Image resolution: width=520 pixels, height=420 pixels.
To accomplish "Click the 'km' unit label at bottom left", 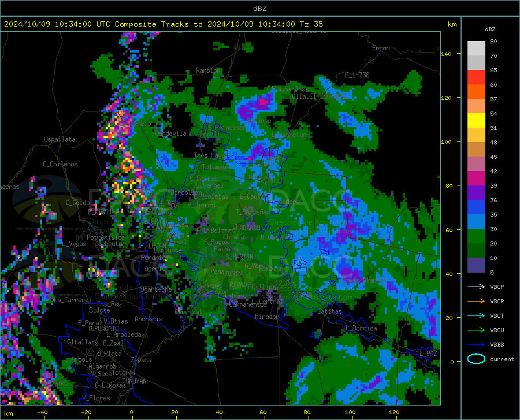I will (x=8, y=414).
